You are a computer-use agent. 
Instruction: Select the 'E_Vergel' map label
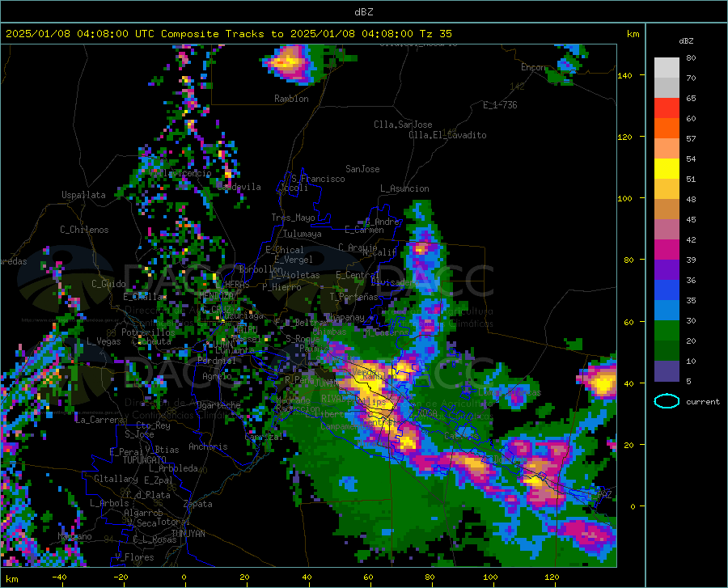(x=294, y=260)
